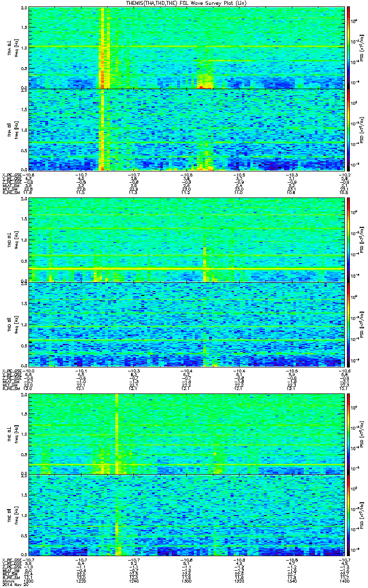Click the MLAT_SM row label under THE panels
Screen dimensions: 368x588
[11, 572]
